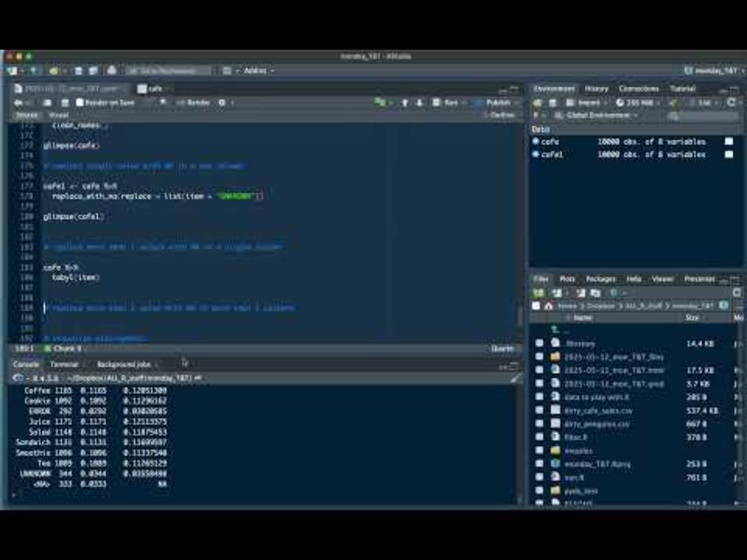Click the insert new chunk icon

coord(379,102)
